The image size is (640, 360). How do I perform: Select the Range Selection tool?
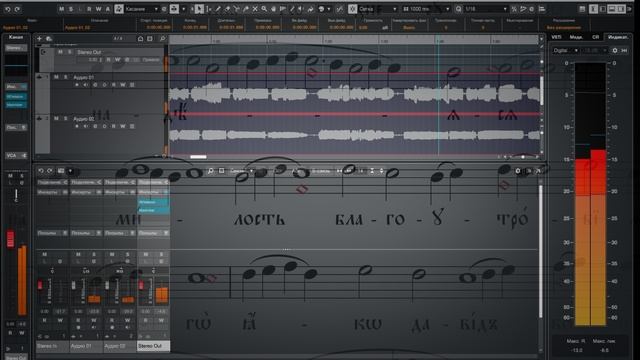tap(209, 9)
